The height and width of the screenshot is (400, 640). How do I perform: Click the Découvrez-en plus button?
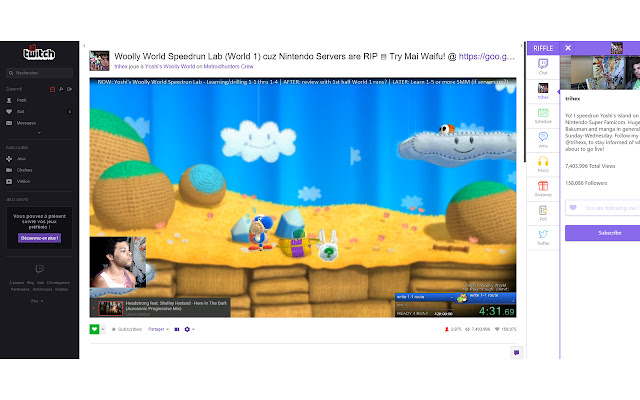coord(39,238)
